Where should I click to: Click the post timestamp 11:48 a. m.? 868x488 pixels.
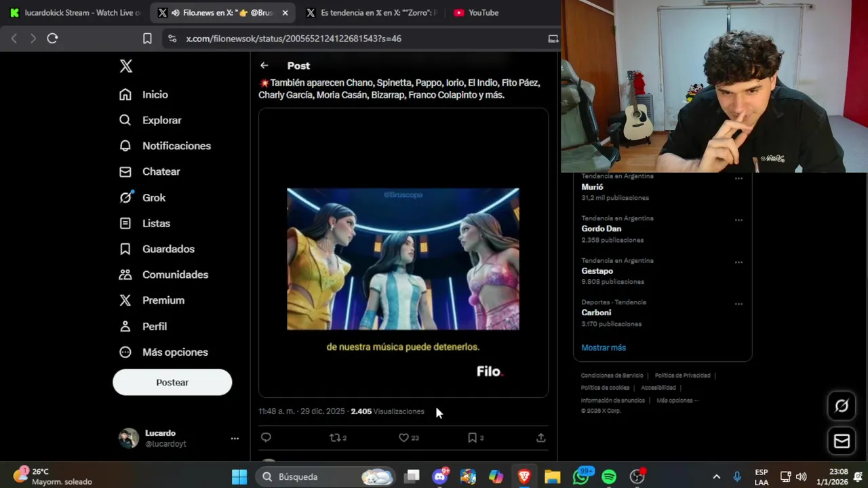302,411
